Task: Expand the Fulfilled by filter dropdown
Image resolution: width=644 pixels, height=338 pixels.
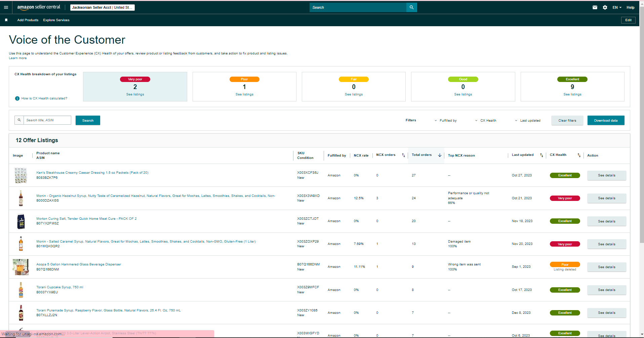Action: 446,121
